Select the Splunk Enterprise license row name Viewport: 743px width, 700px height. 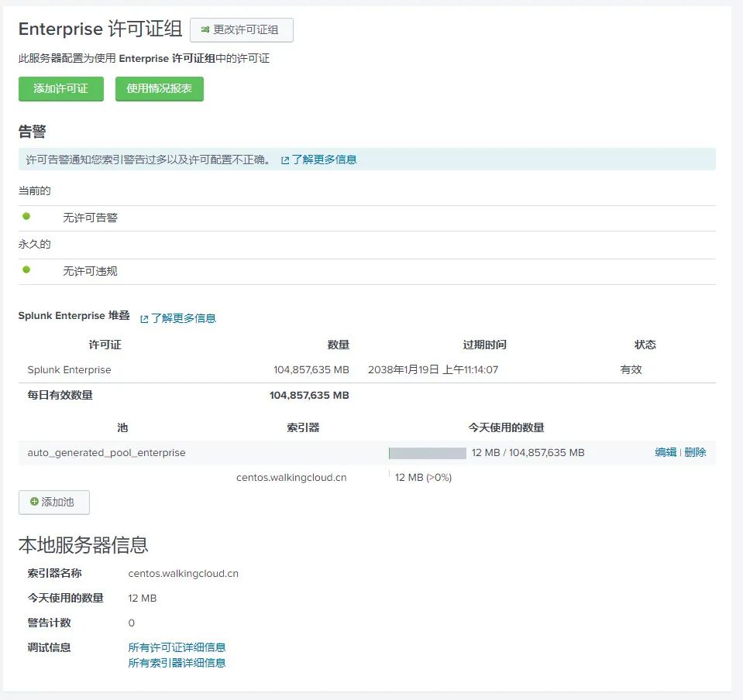69,370
